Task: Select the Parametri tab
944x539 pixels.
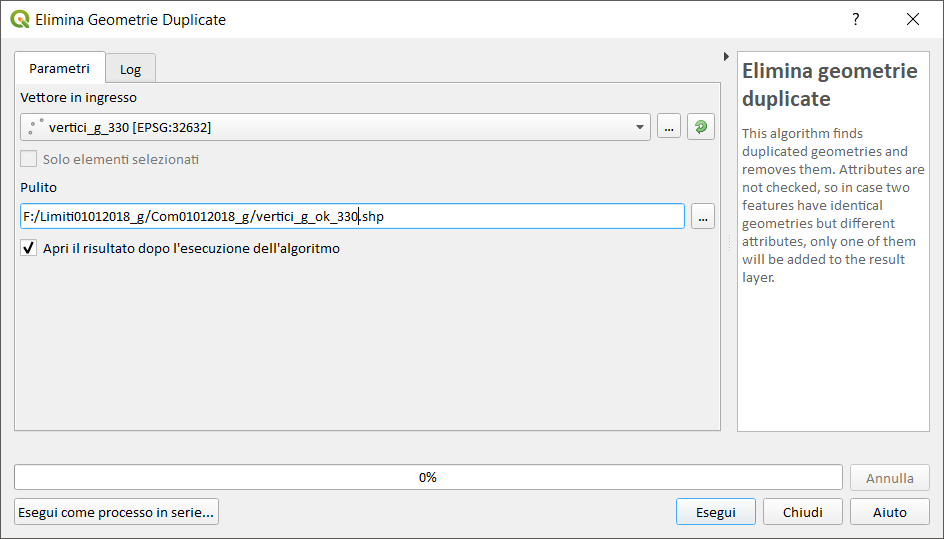Action: (x=60, y=68)
